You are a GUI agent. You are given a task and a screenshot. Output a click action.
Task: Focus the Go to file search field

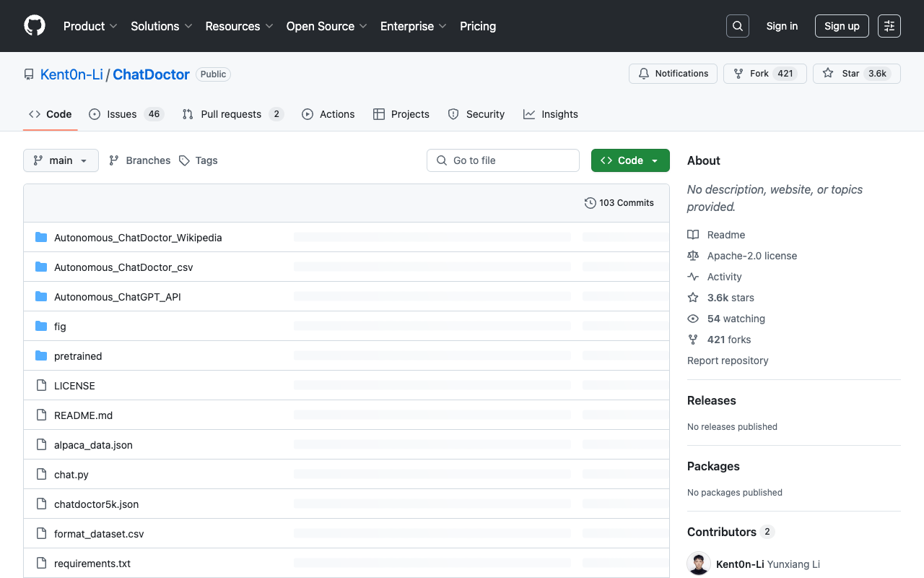(x=503, y=160)
